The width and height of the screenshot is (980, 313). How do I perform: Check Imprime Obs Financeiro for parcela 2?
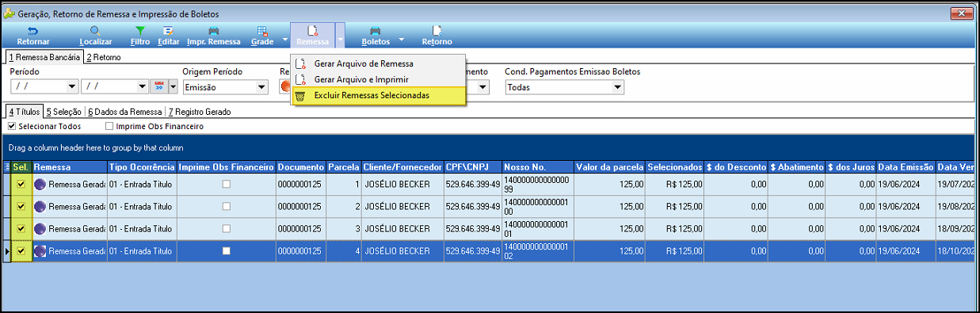coord(226,206)
